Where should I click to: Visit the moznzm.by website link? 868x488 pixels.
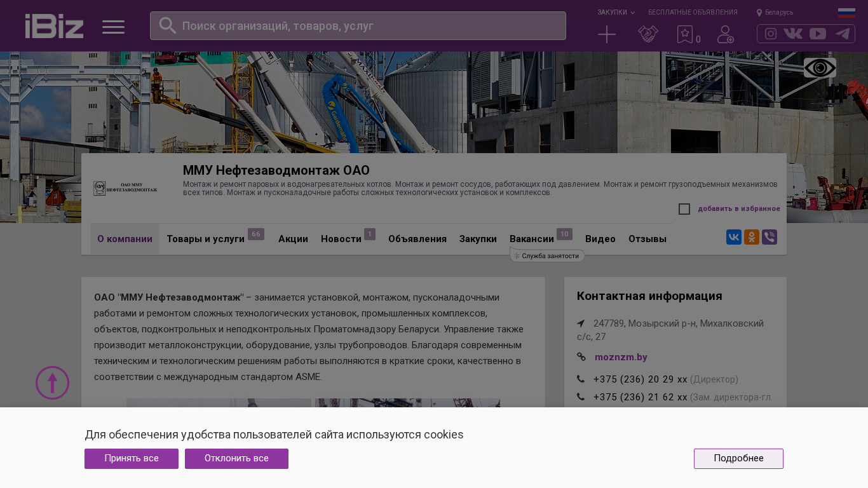point(621,357)
